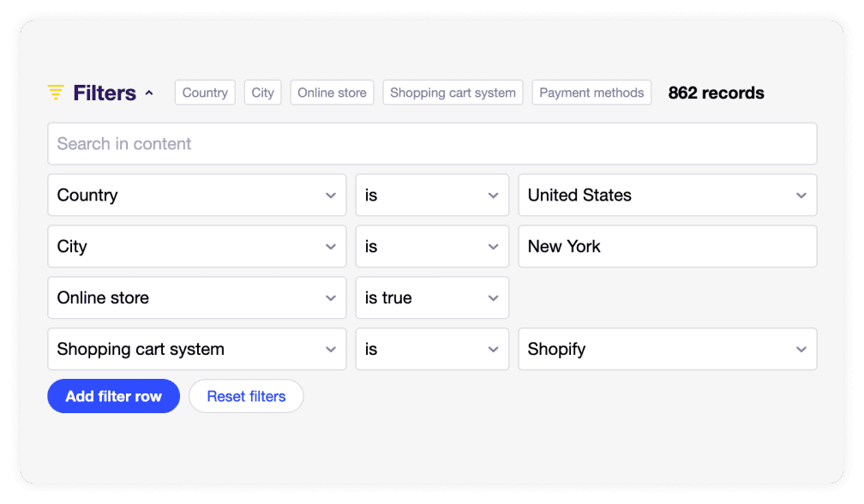Focus the Search in content field

click(432, 144)
